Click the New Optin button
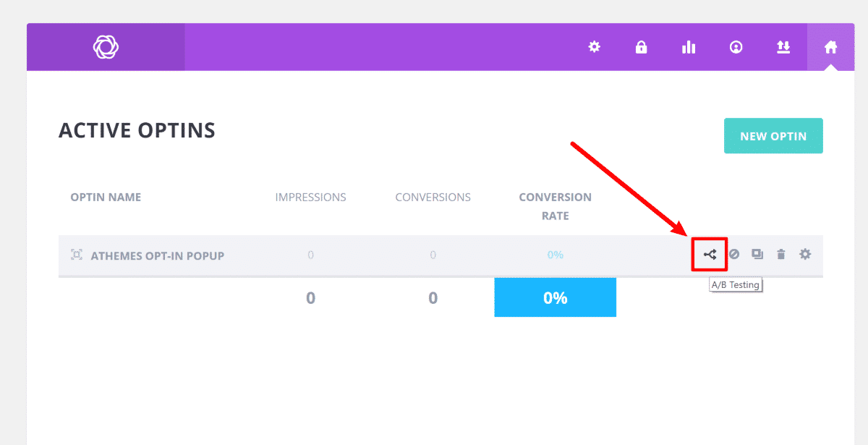Image resolution: width=868 pixels, height=445 pixels. pyautogui.click(x=773, y=136)
